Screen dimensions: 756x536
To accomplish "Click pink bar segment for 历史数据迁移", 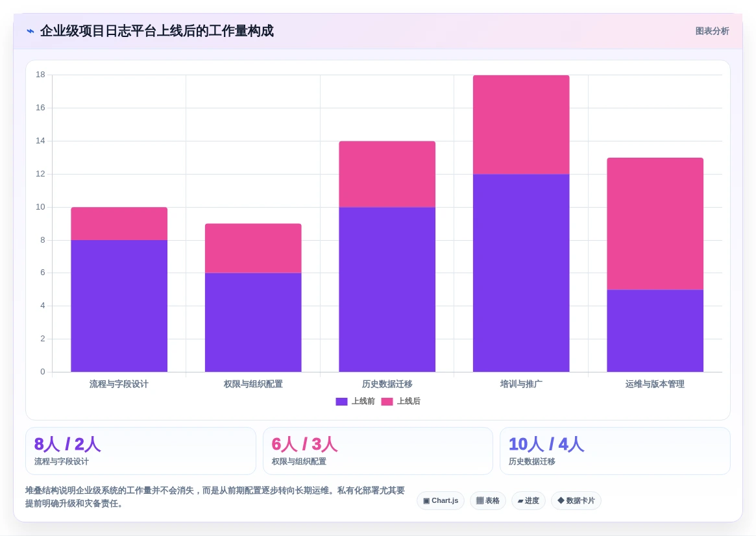I will 387,174.
